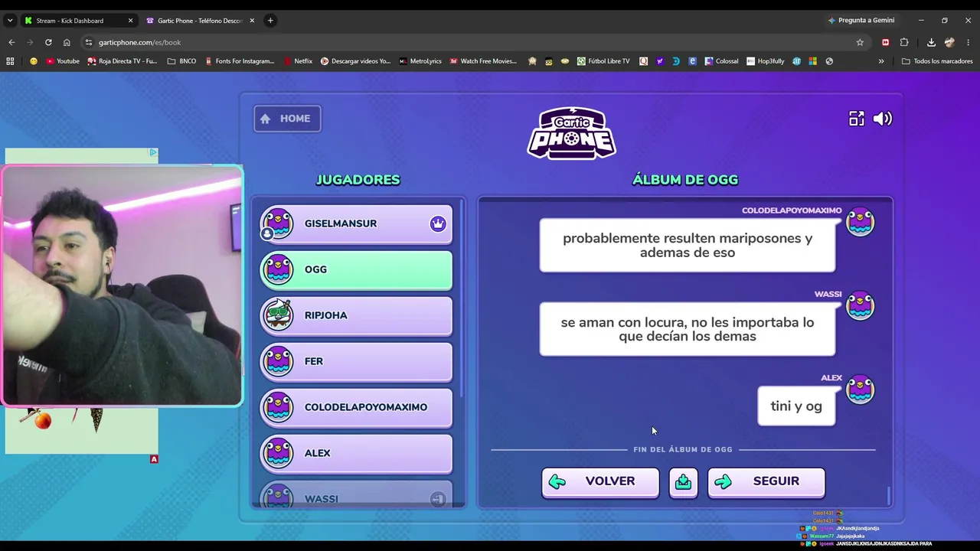Download the album with the save icon
980x551 pixels.
(683, 482)
